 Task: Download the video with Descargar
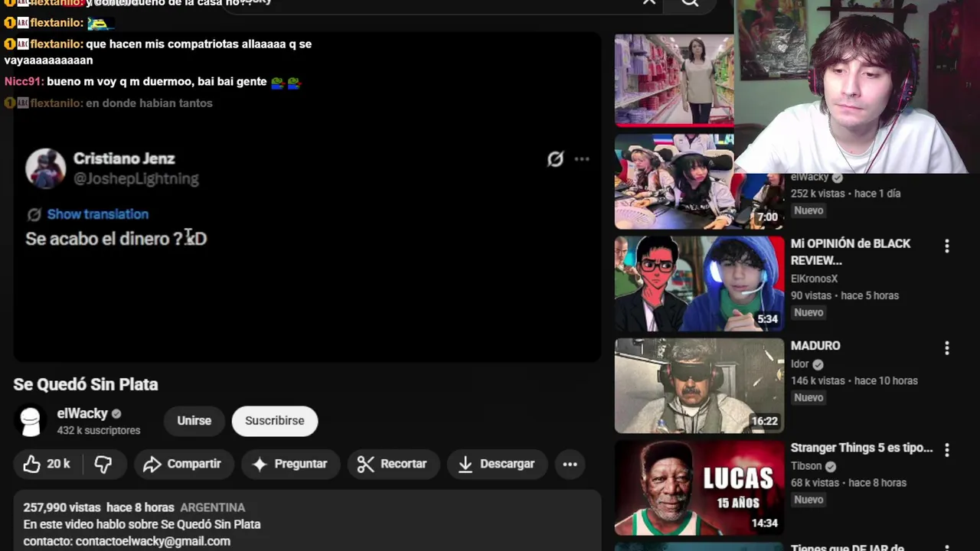point(497,464)
